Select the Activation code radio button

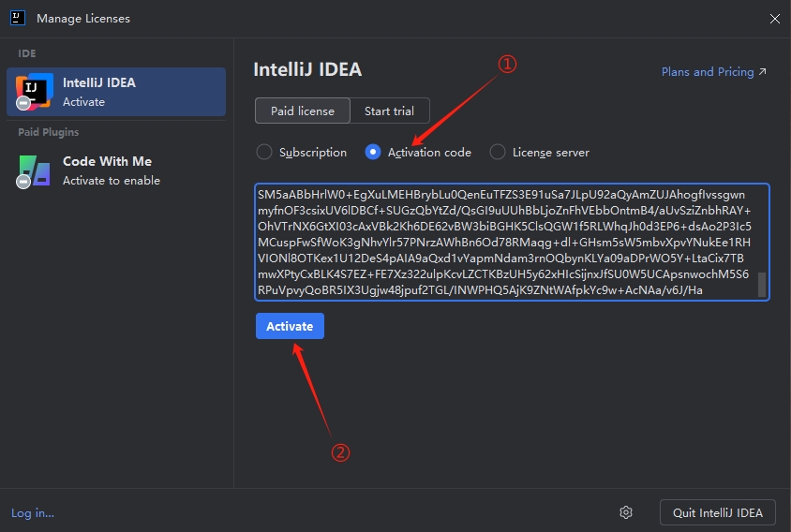coord(373,152)
